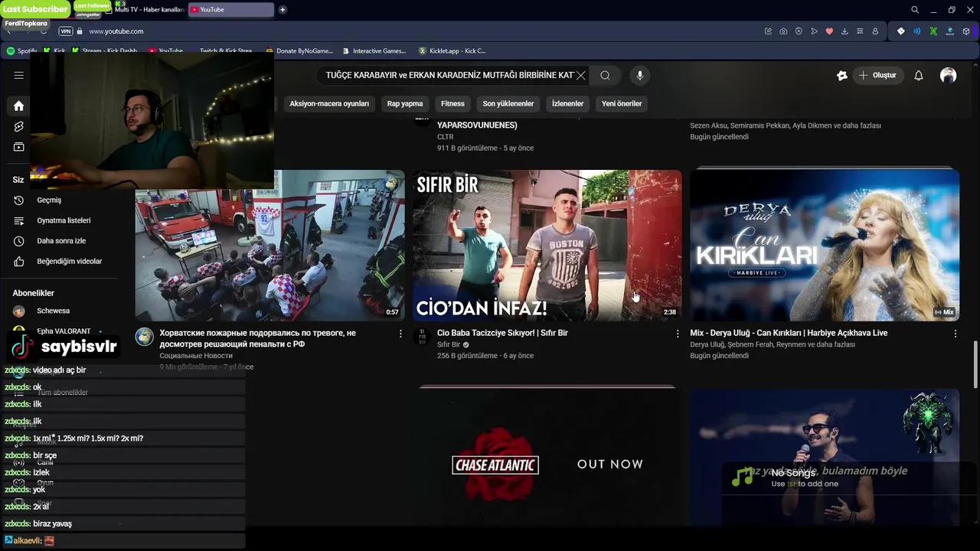The height and width of the screenshot is (551, 980).
Task: Open Interactive Games bookmark
Action: [374, 51]
